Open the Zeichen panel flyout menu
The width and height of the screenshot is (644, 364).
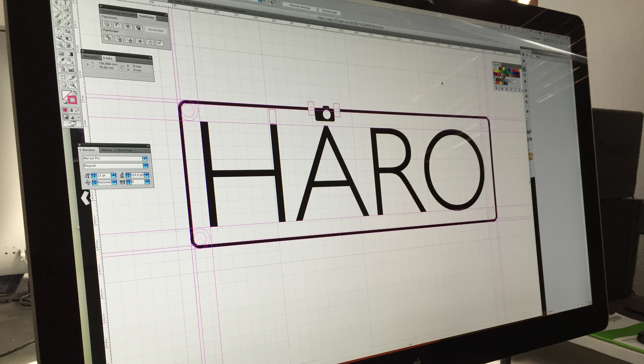(147, 150)
